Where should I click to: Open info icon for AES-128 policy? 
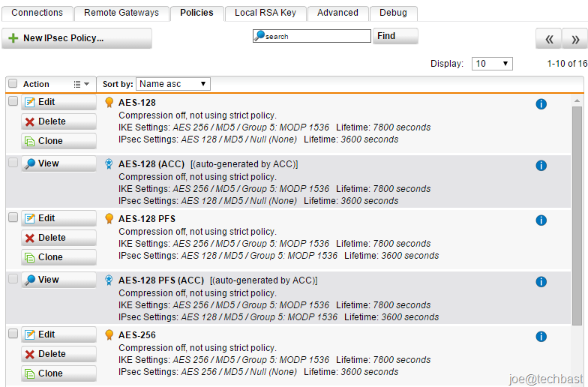(x=541, y=103)
